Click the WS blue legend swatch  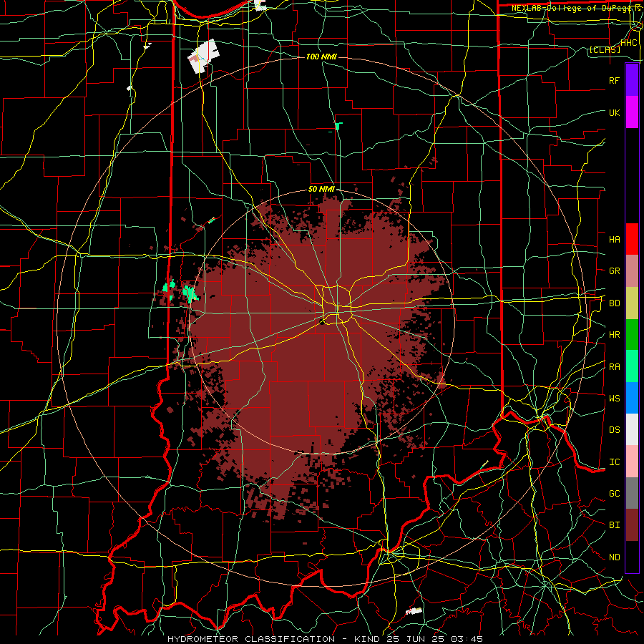(x=632, y=398)
